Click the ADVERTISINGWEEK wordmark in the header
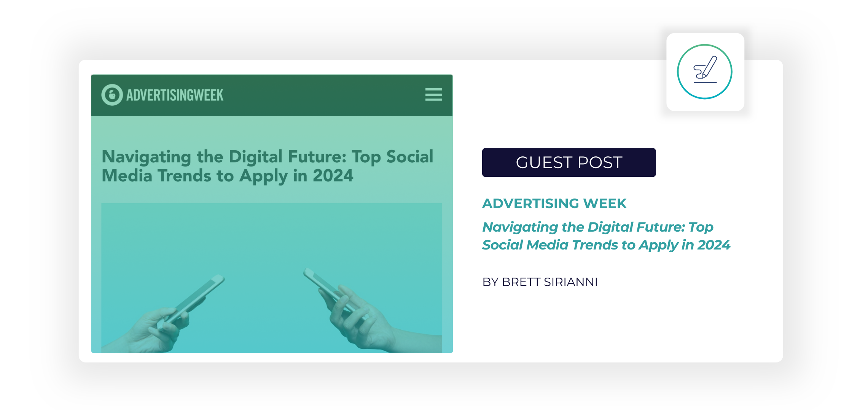 [175, 95]
